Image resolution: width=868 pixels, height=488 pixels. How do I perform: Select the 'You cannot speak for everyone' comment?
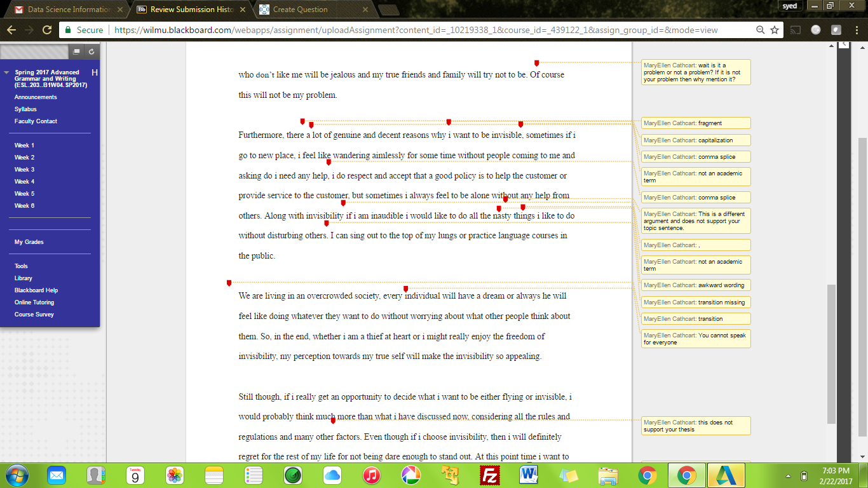coord(696,339)
